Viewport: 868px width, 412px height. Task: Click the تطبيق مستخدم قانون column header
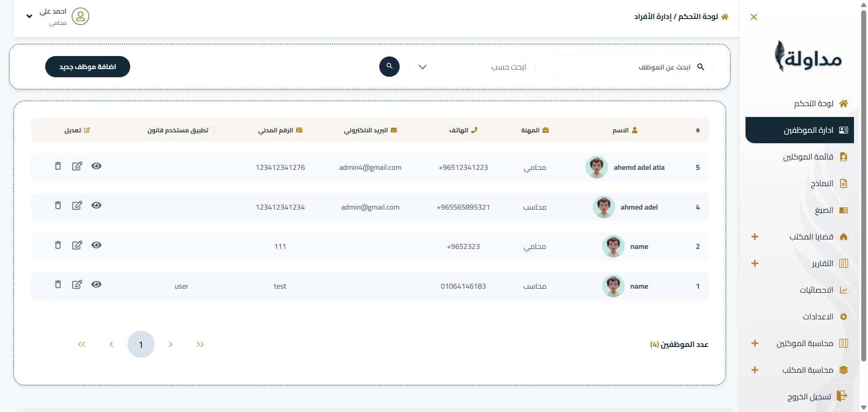click(178, 130)
